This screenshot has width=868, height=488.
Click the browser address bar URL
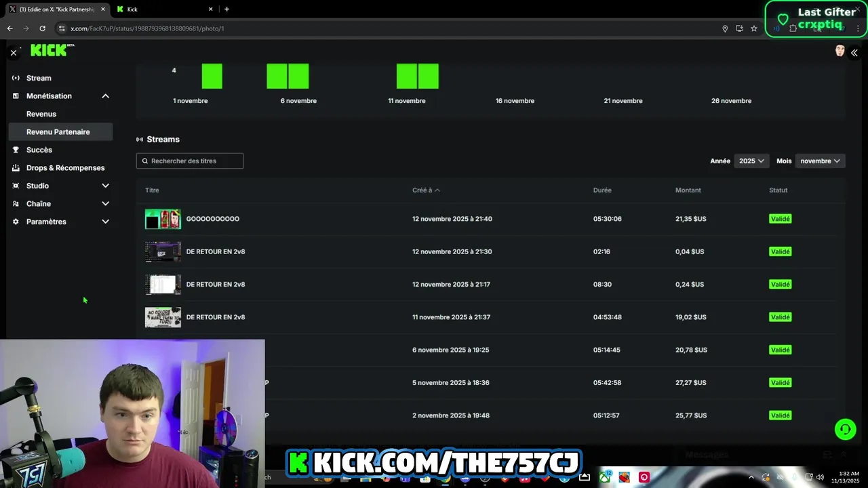click(x=147, y=28)
